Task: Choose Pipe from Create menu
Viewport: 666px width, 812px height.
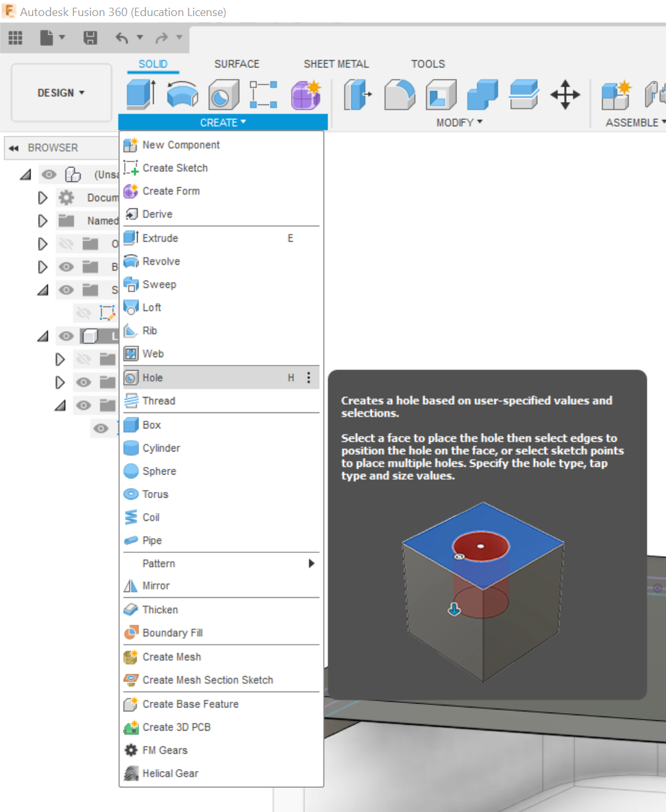Action: [x=221, y=540]
